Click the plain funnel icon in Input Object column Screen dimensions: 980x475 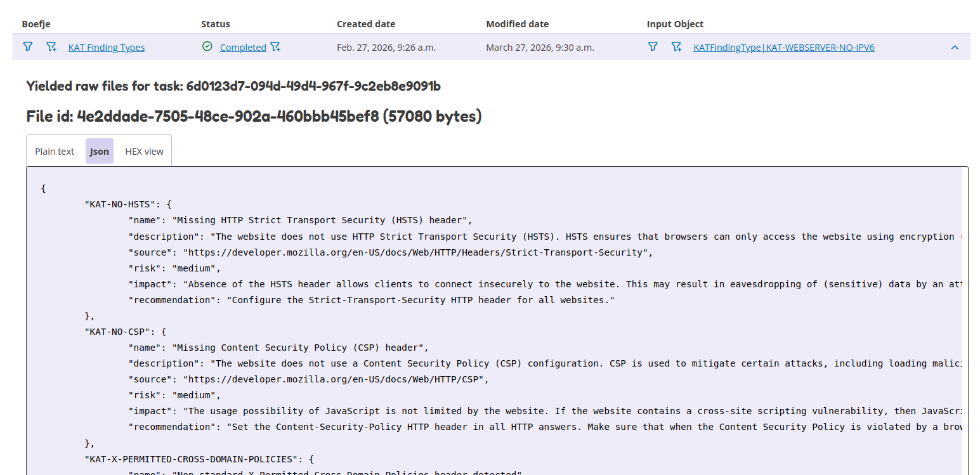pyautogui.click(x=652, y=47)
